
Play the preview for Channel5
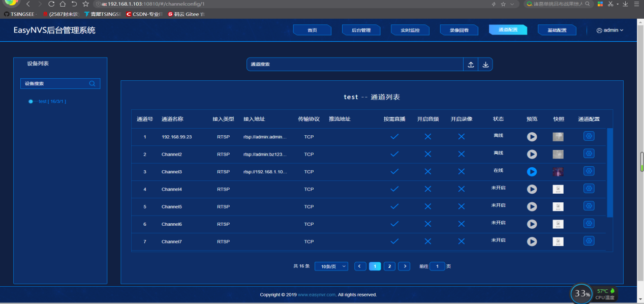532,206
